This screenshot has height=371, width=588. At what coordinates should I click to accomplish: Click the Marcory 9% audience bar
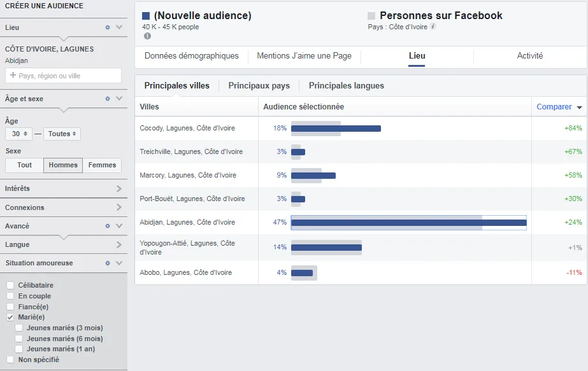click(x=313, y=176)
